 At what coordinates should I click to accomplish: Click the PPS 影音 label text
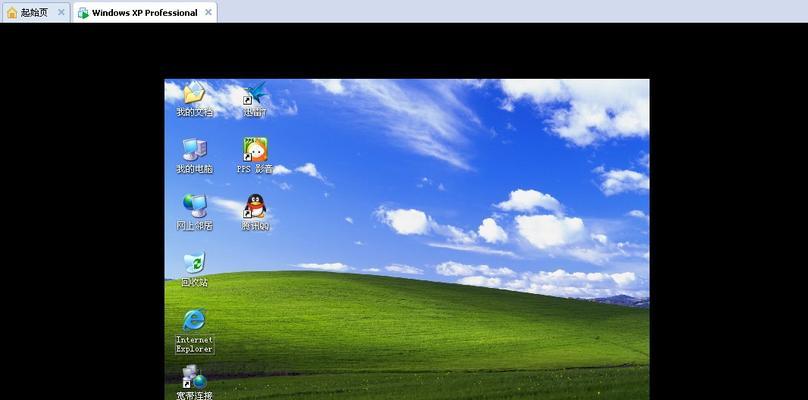pyautogui.click(x=255, y=169)
